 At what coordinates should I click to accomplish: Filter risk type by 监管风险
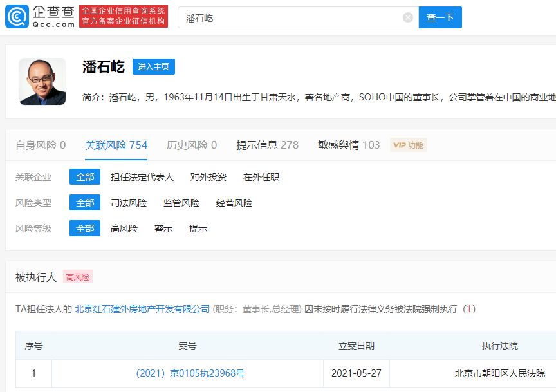pos(181,203)
